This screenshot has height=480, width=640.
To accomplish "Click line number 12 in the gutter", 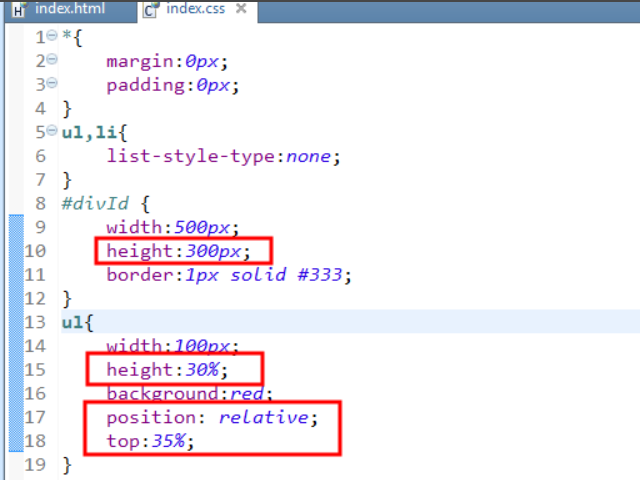I will coord(35,299).
